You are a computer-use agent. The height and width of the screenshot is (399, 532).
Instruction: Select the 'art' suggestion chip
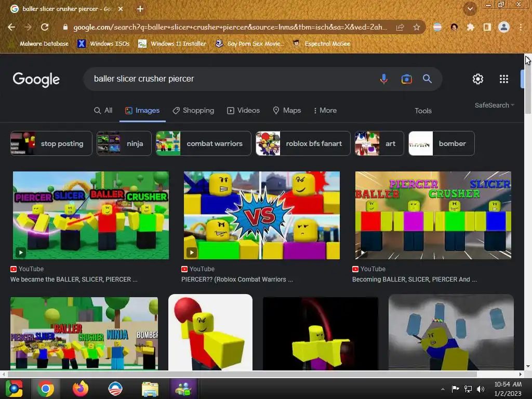pos(379,143)
